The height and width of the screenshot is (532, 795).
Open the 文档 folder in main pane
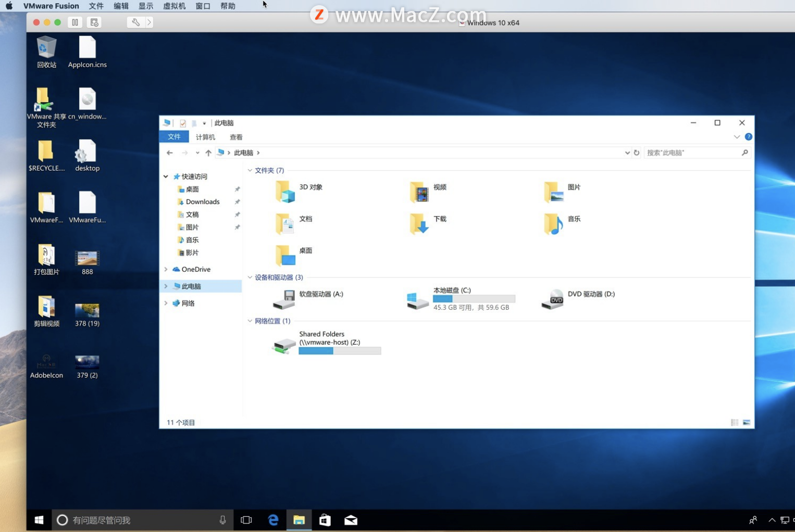[294, 223]
